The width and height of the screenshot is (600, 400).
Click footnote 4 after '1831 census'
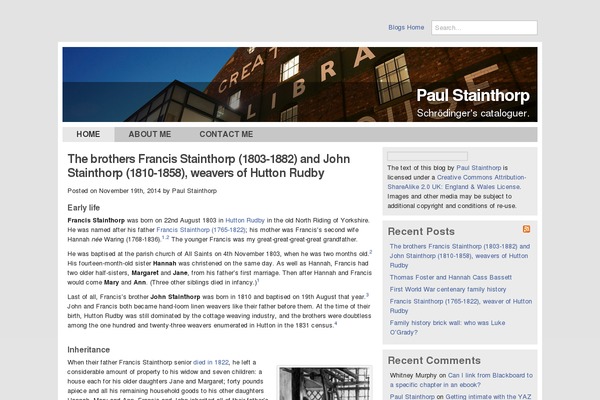click(336, 323)
